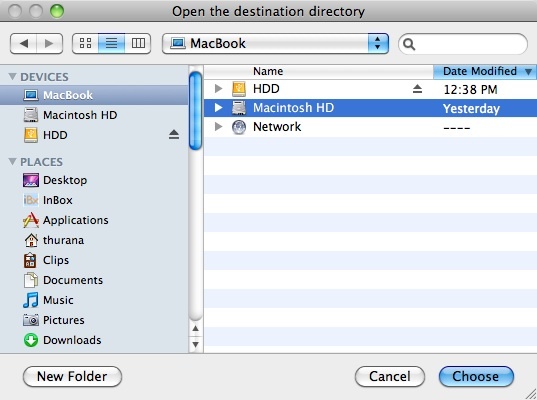The height and width of the screenshot is (400, 537).
Task: Click the Choose button
Action: 476,376
